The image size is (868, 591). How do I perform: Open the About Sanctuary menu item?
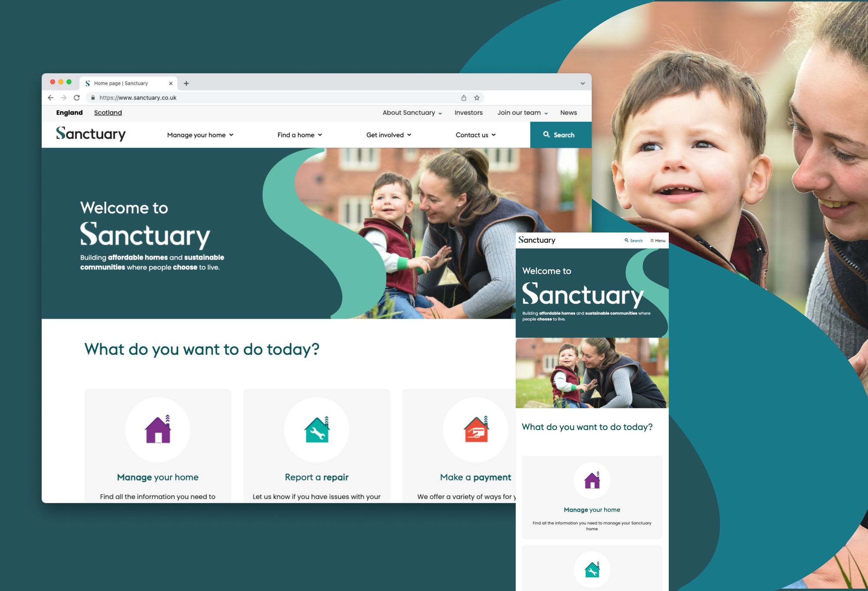coord(409,112)
